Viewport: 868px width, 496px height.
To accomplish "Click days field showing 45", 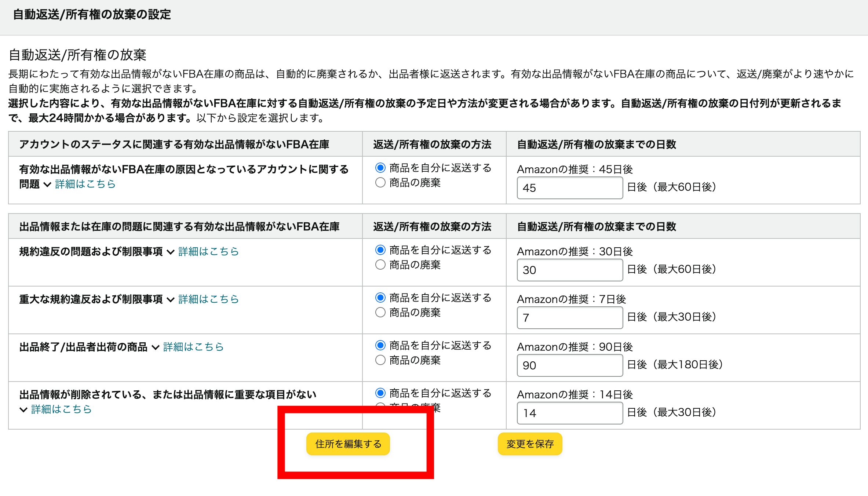I will [x=569, y=188].
